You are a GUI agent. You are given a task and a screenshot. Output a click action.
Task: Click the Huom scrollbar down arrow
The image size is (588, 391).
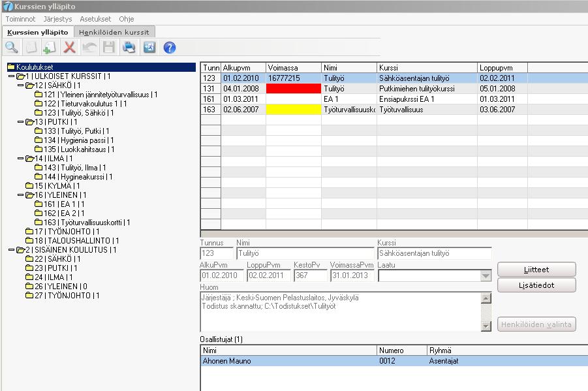pyautogui.click(x=486, y=326)
